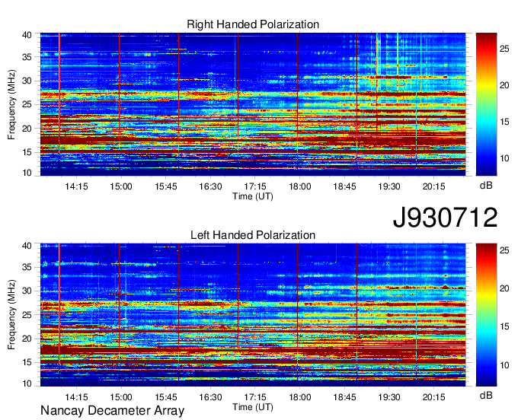Click the 15:45 time tick of Left Handed plot
518x420 pixels.
coord(166,396)
